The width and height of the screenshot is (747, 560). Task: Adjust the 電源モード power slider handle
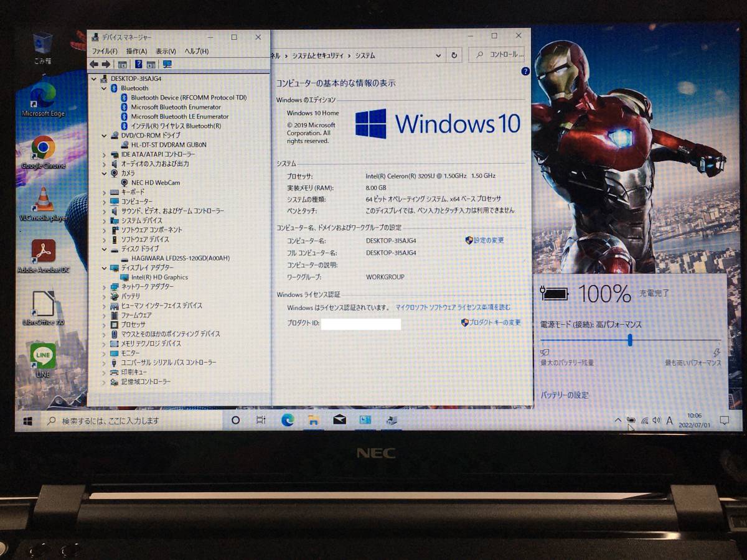point(630,340)
